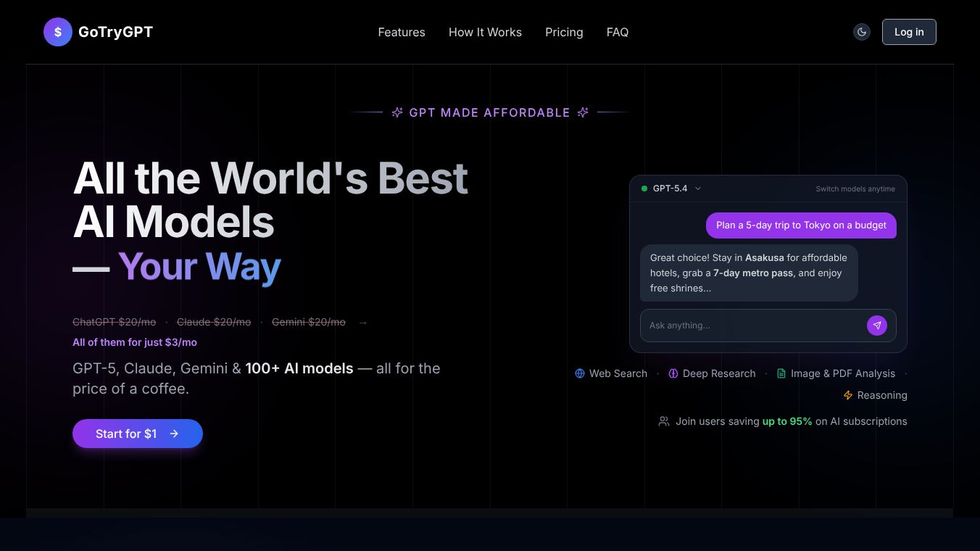Screen dimensions: 980x551
Task: Click the "Reasoning" label
Action: tap(882, 395)
